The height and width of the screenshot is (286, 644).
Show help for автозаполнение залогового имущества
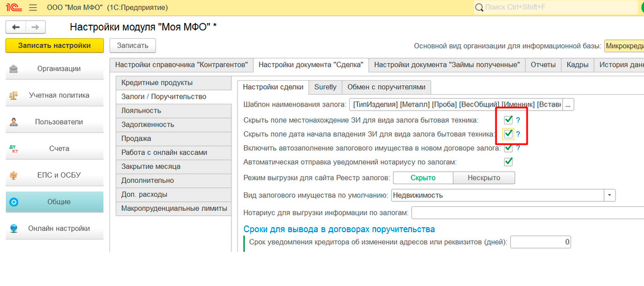518,147
